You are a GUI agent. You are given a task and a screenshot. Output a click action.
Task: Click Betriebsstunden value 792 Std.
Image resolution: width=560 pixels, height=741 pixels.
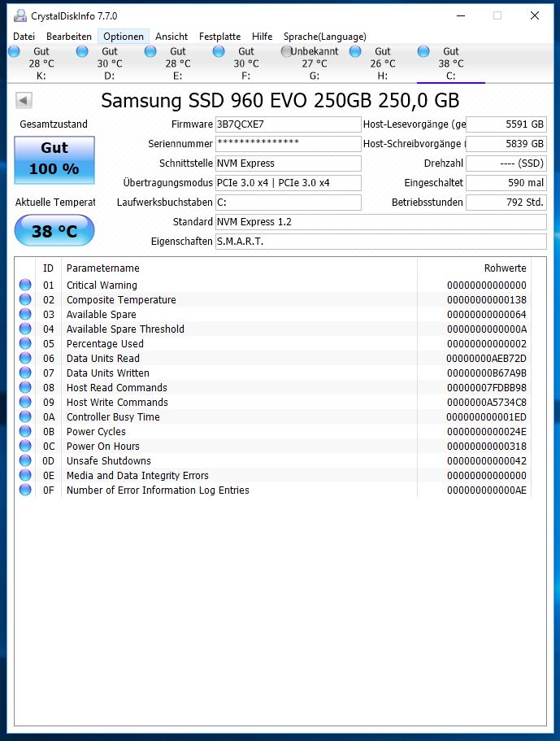pos(506,203)
